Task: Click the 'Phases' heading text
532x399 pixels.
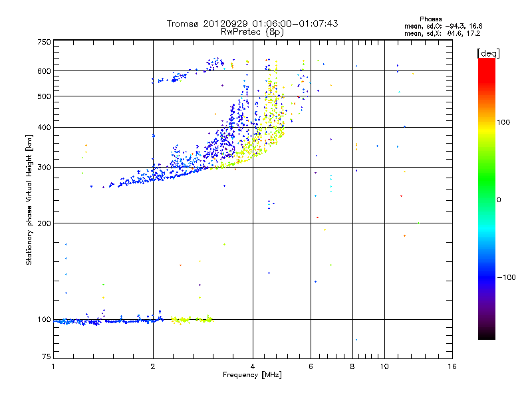Action: point(430,19)
